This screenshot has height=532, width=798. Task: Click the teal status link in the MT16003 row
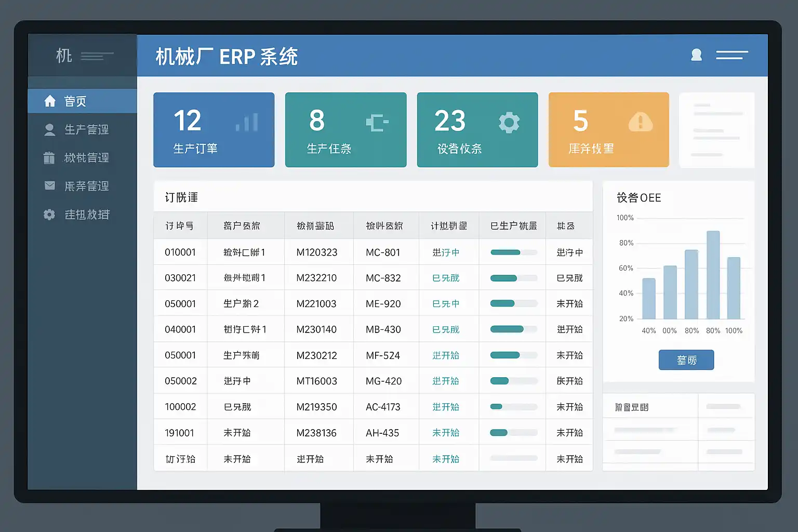[446, 381]
